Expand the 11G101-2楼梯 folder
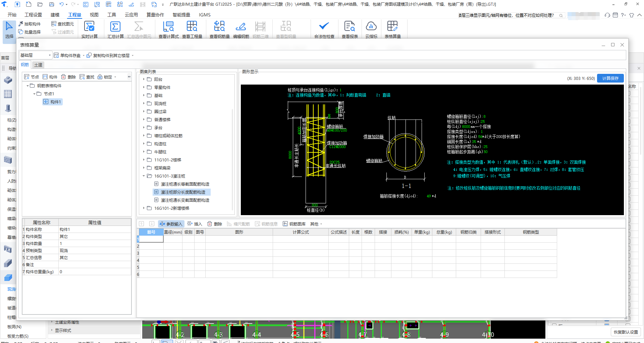The image size is (644, 343). click(144, 160)
